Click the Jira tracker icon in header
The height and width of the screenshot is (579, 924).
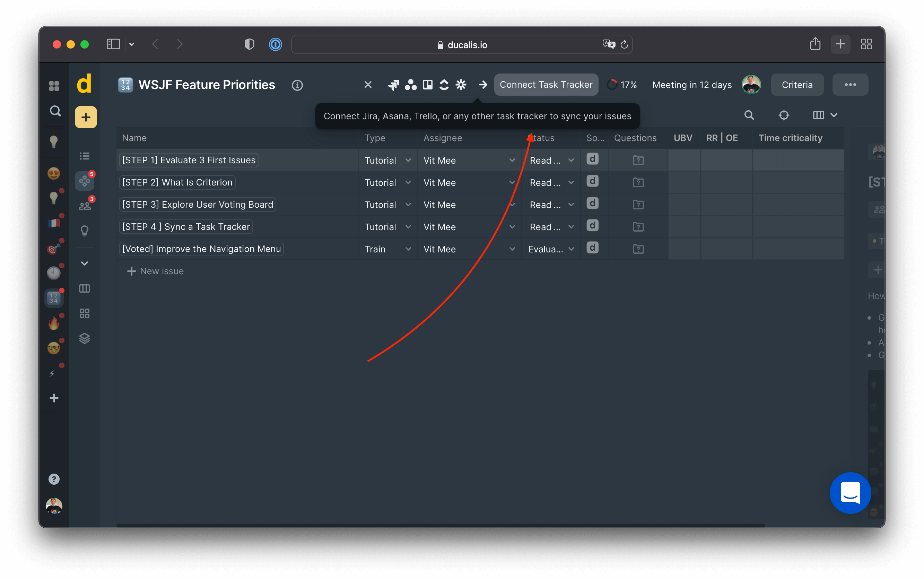pyautogui.click(x=393, y=85)
